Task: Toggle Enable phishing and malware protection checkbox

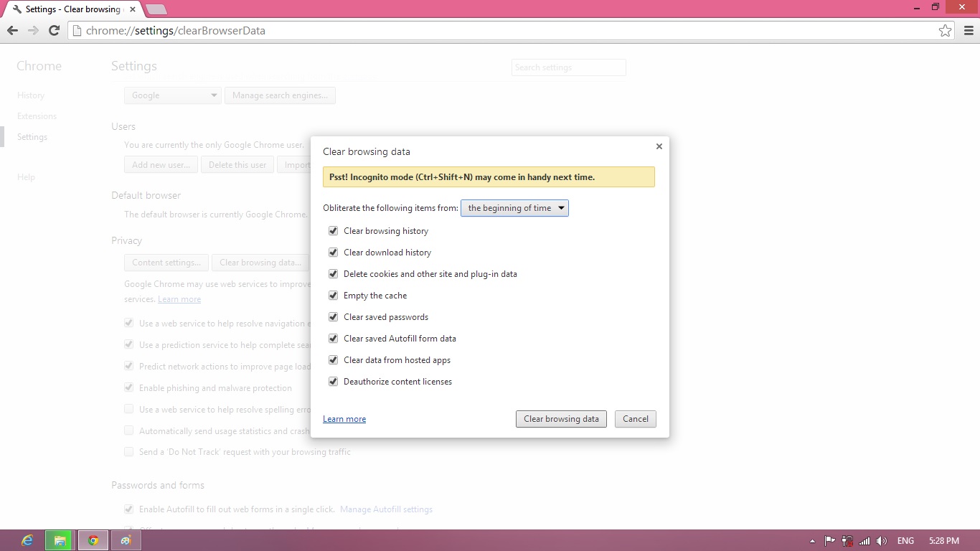Action: pos(129,387)
